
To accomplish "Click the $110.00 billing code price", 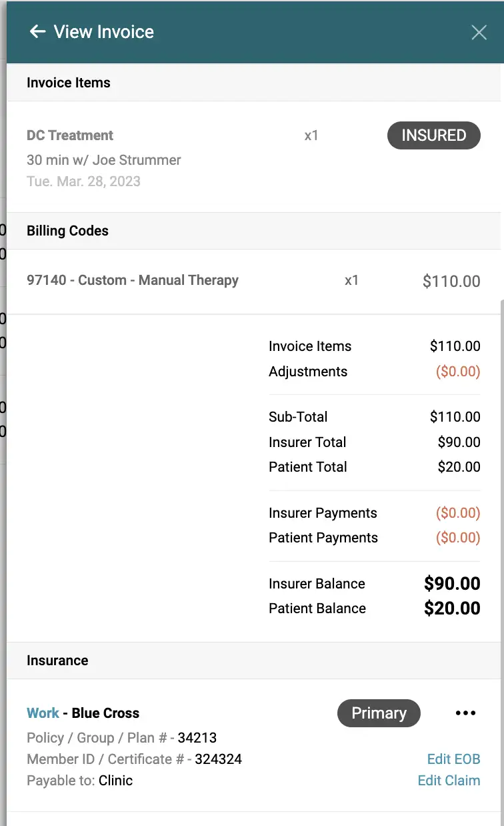I will pyautogui.click(x=451, y=282).
